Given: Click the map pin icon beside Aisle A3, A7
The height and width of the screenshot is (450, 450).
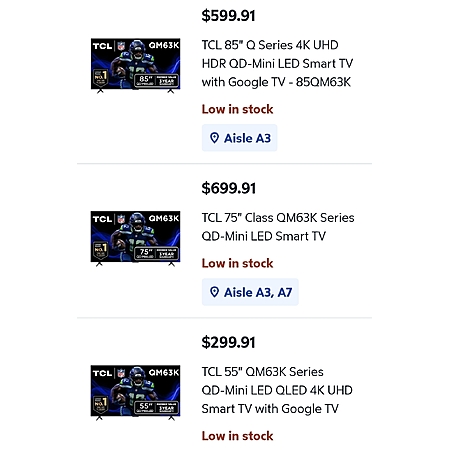Looking at the screenshot, I should [x=214, y=292].
